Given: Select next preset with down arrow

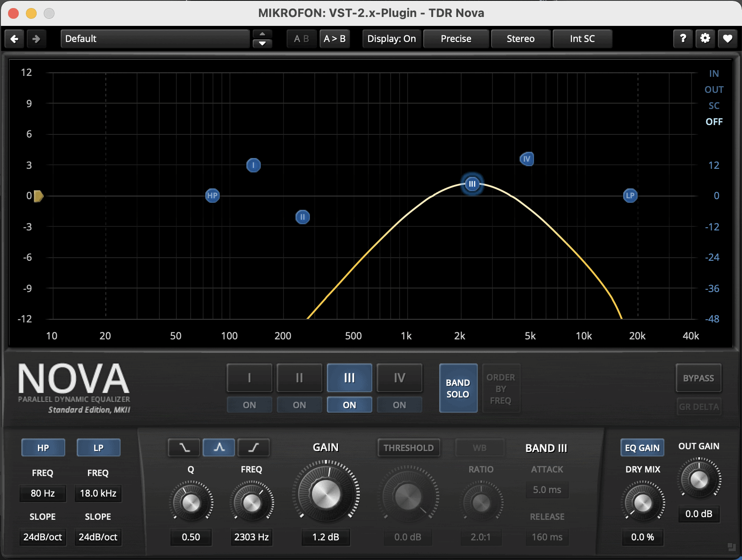Looking at the screenshot, I should tap(263, 44).
